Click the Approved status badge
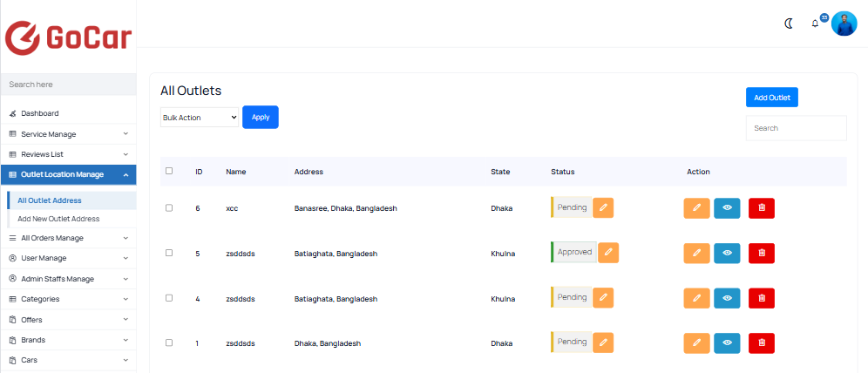 pyautogui.click(x=574, y=253)
